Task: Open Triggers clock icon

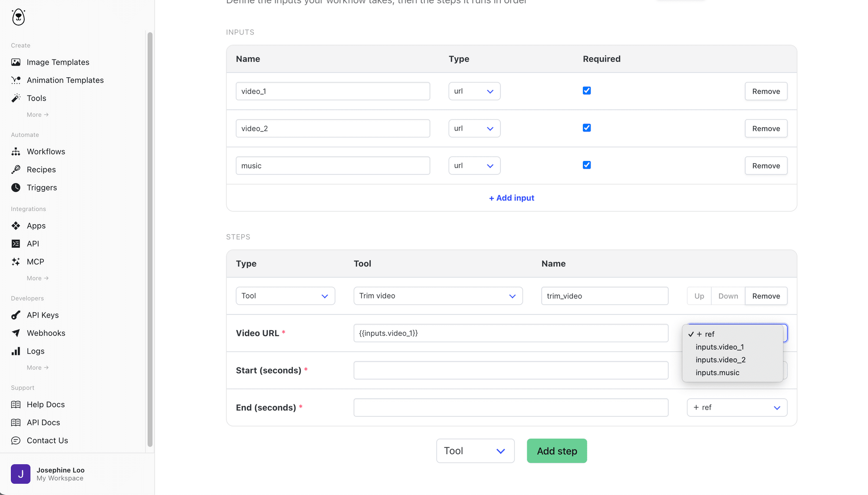Action: [16, 187]
